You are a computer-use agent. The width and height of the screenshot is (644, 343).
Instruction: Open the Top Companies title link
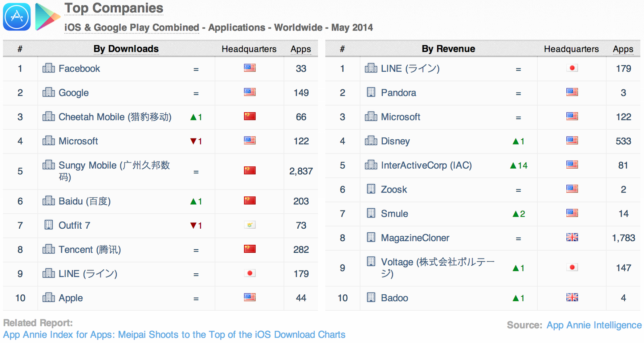[114, 8]
